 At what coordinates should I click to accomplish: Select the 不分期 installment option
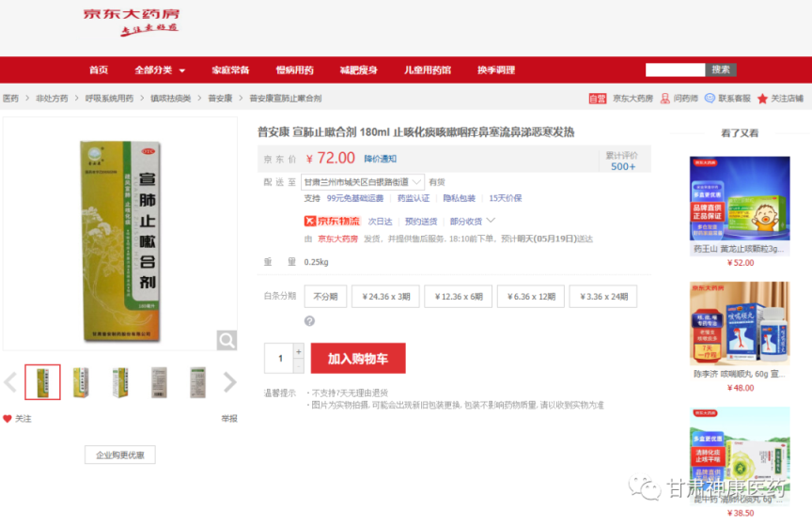(325, 297)
